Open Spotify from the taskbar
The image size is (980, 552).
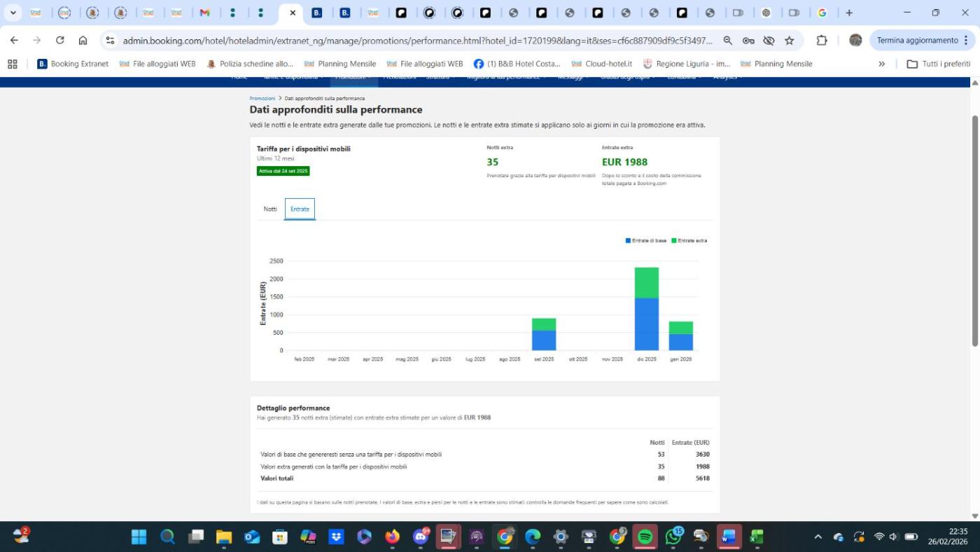click(x=645, y=537)
